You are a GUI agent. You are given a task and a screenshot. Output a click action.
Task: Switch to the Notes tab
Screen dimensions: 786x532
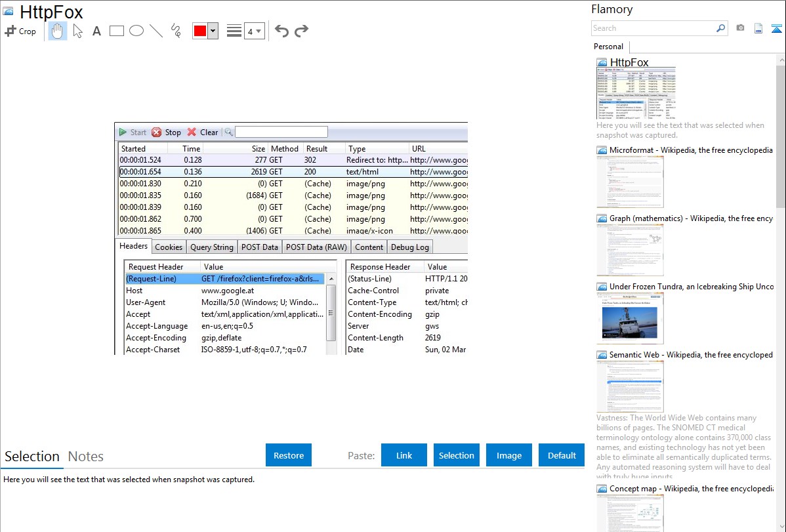click(x=86, y=457)
